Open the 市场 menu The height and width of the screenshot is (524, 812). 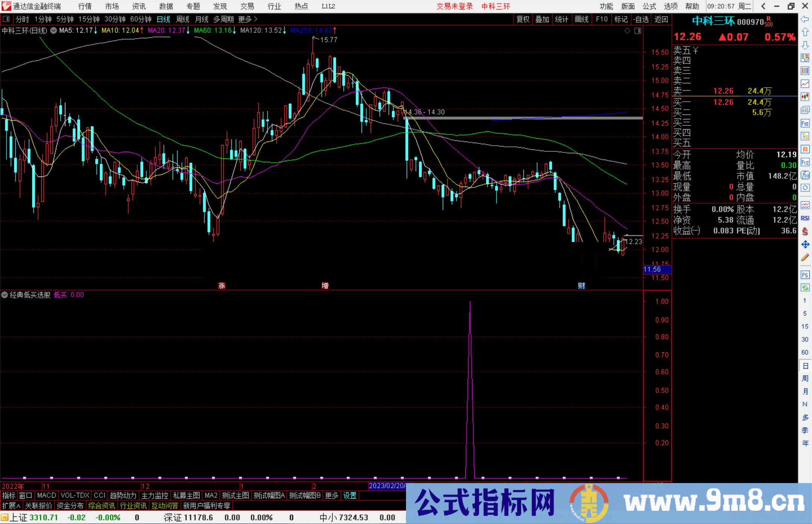tap(111, 6)
